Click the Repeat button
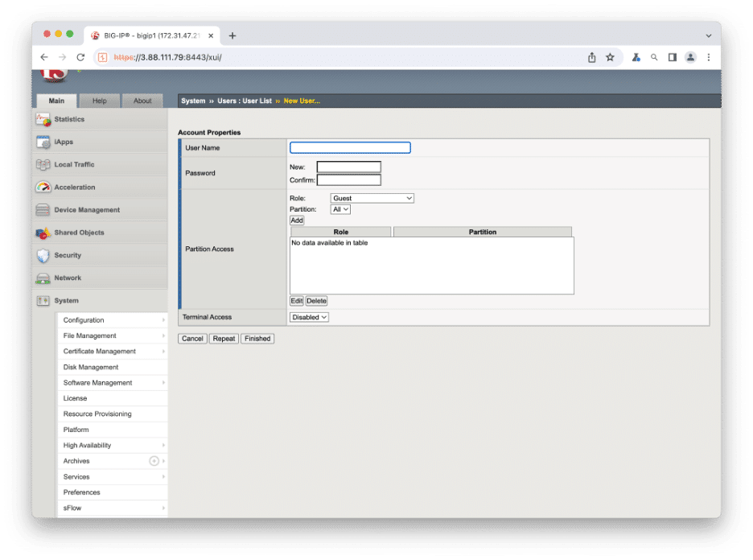Image resolution: width=753 pixels, height=560 pixels. pos(224,339)
